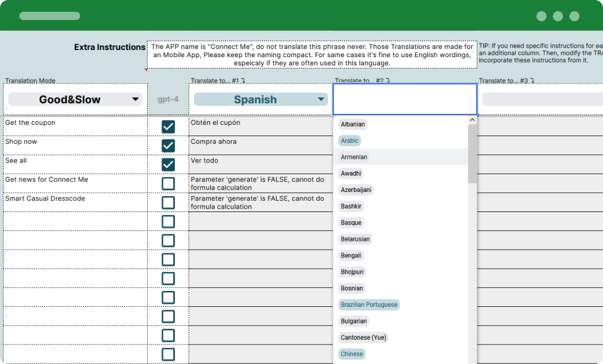Viewport: 603px width, 364px height.
Task: Click the scroll-up arrow in the language list
Action: pyautogui.click(x=472, y=120)
